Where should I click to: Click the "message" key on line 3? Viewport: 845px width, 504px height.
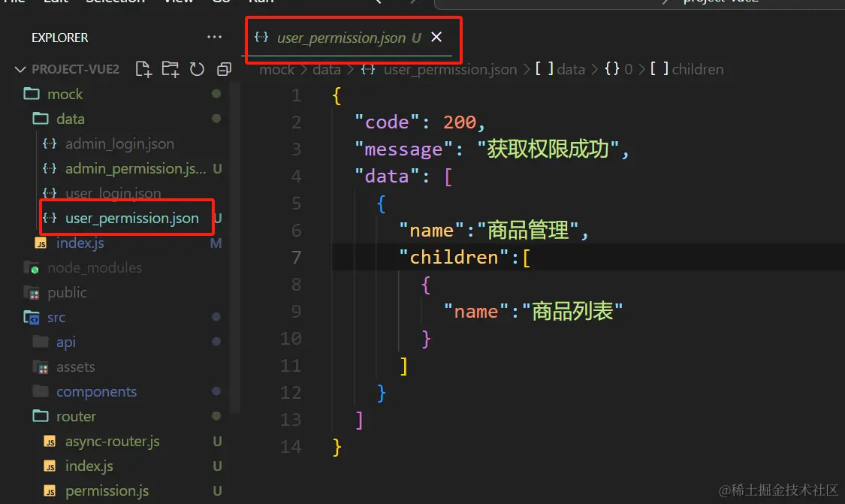pyautogui.click(x=403, y=149)
